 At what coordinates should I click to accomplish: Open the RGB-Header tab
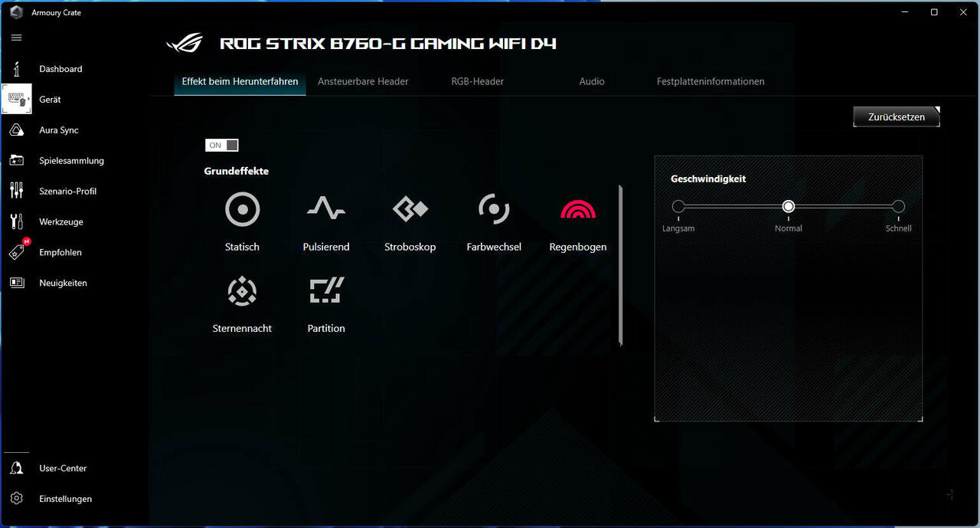(x=478, y=81)
